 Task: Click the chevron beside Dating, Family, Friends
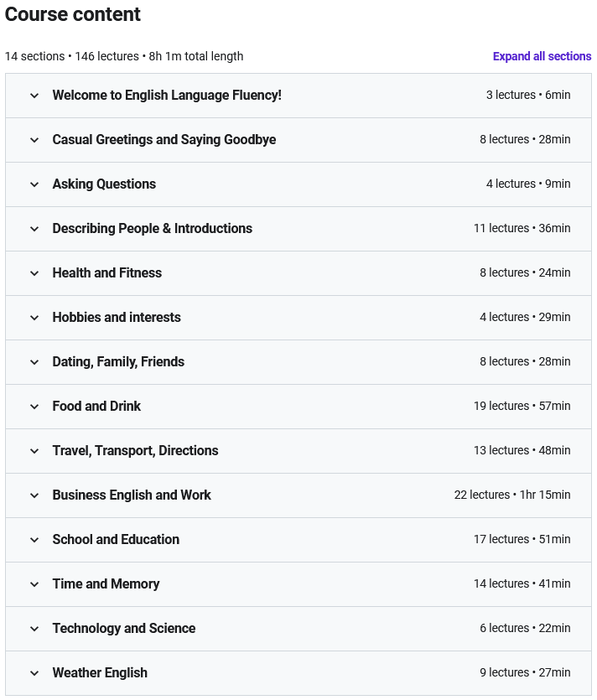34,362
